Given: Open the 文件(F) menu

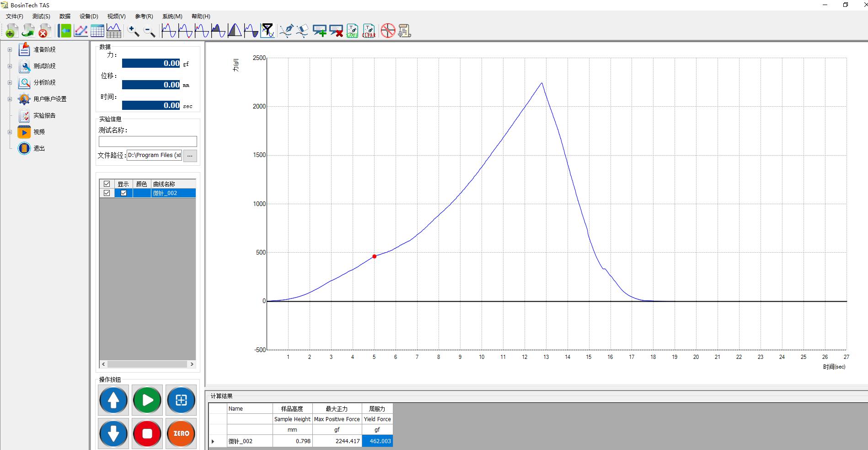Looking at the screenshot, I should (15, 16).
